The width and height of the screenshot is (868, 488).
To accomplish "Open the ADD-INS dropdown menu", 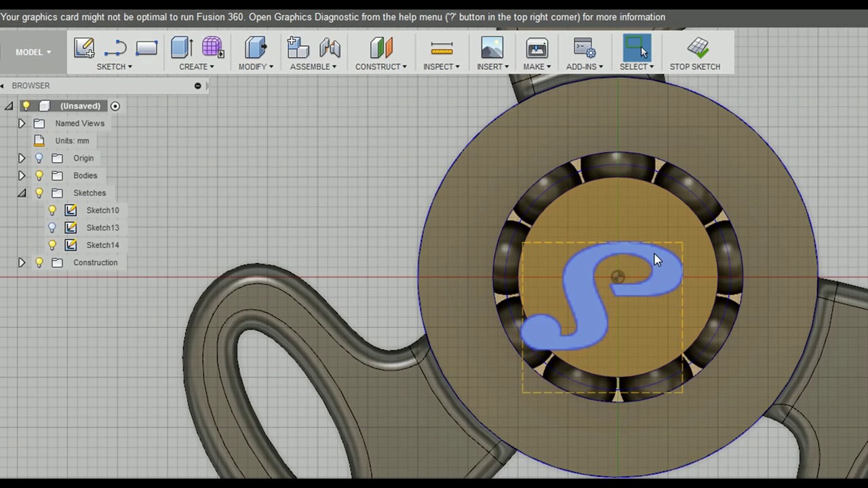I will [x=585, y=66].
